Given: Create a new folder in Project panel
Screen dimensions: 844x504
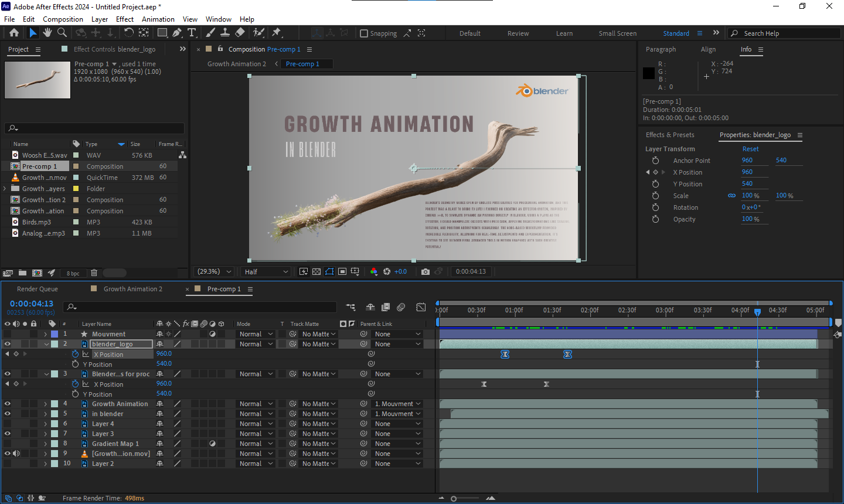Looking at the screenshot, I should click(x=22, y=273).
